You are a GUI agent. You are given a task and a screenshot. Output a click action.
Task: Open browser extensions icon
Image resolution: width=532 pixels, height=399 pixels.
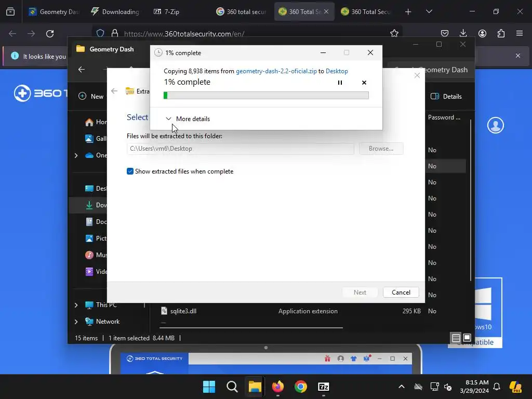click(x=501, y=33)
